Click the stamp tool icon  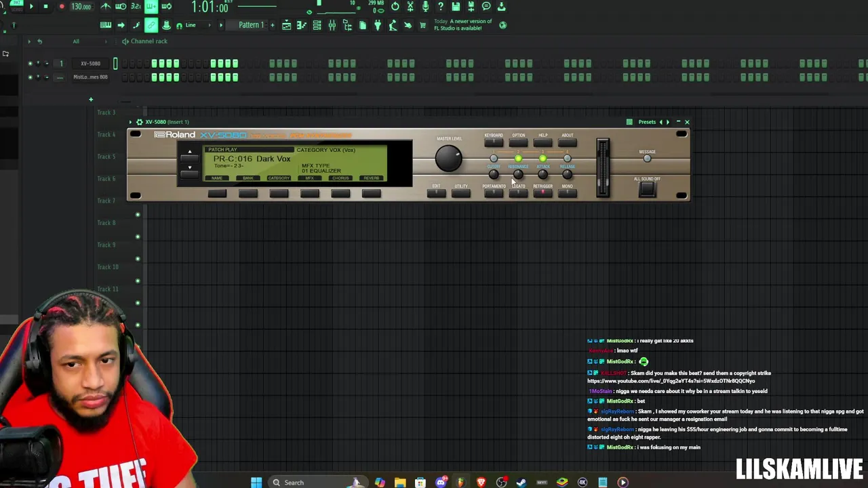click(166, 25)
